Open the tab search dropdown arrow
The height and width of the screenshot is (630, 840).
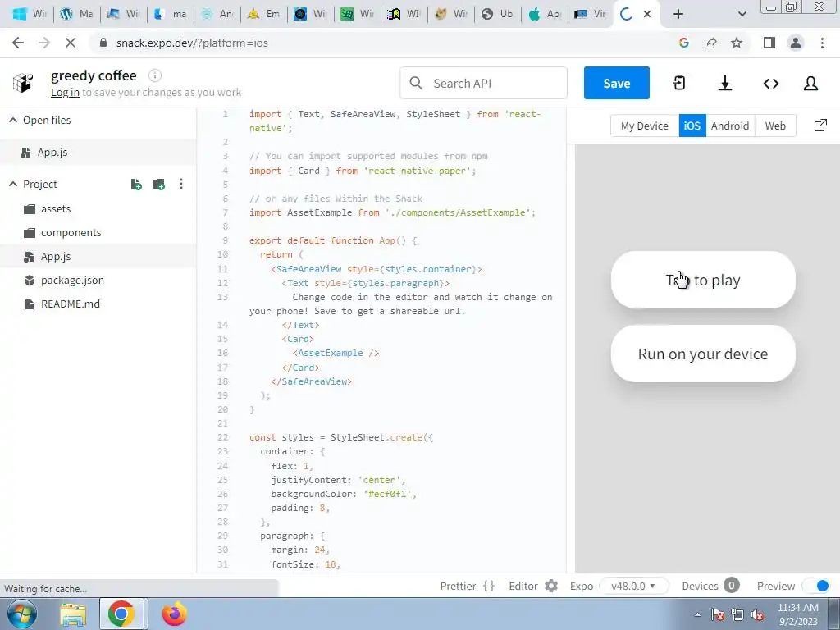tap(742, 15)
